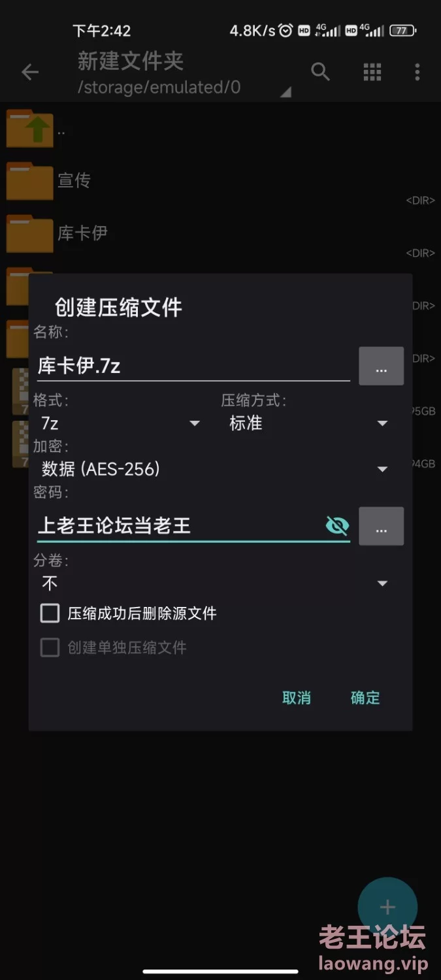
Task: Open the parent folder up-arrow icon
Action: click(30, 128)
